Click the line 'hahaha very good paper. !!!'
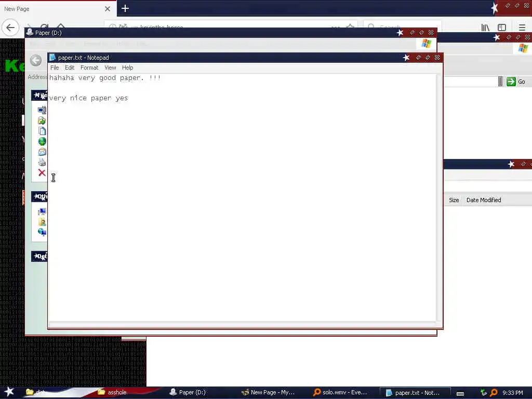The image size is (532, 399). coord(105,78)
